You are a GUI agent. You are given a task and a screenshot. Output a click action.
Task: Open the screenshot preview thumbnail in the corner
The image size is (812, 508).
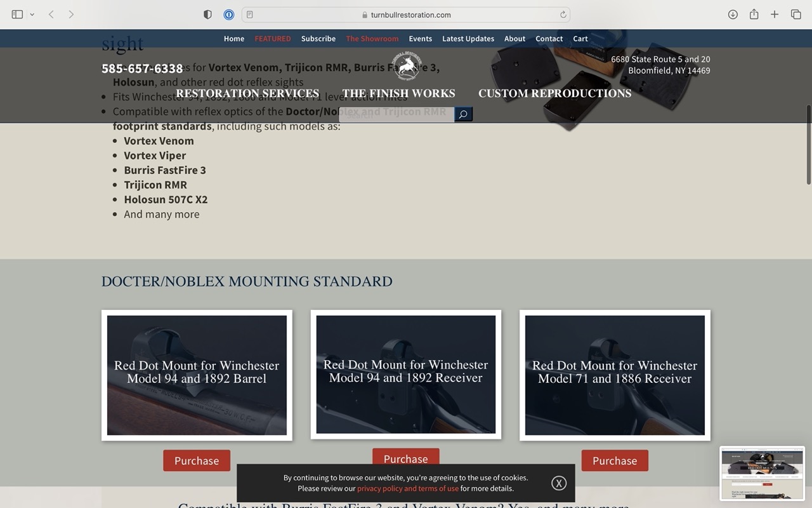[x=763, y=473]
